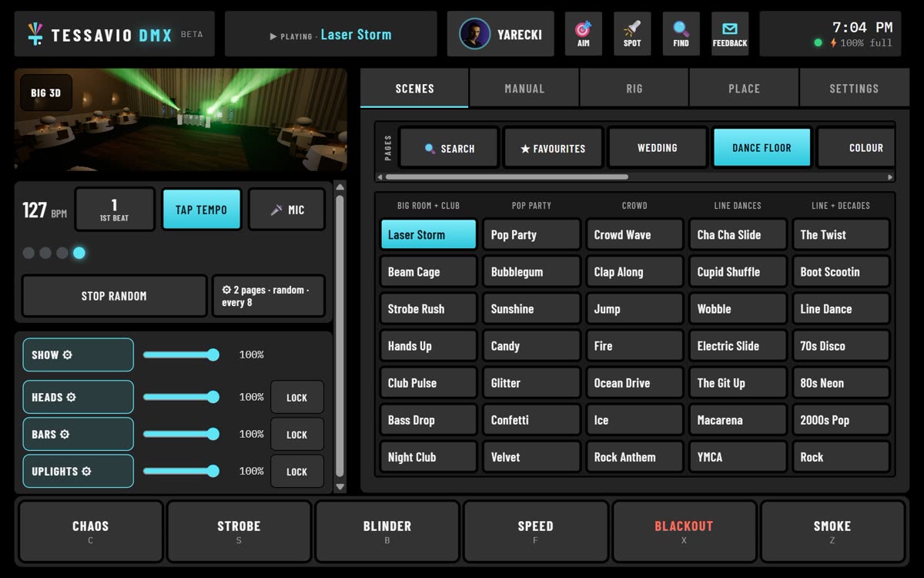This screenshot has height=578, width=924.
Task: Toggle the BIG 3D view
Action: point(46,93)
